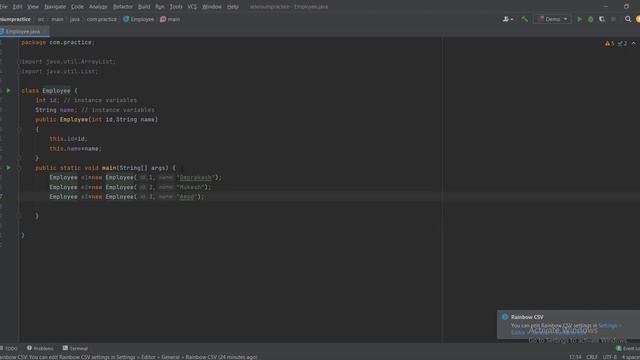Open the Window menu
Image resolution: width=640 pixels, height=360 pixels.
coord(211,7)
